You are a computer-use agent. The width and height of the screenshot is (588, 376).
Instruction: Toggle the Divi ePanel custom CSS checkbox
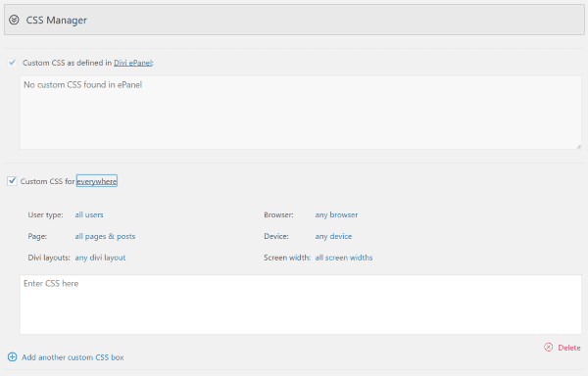(x=12, y=63)
